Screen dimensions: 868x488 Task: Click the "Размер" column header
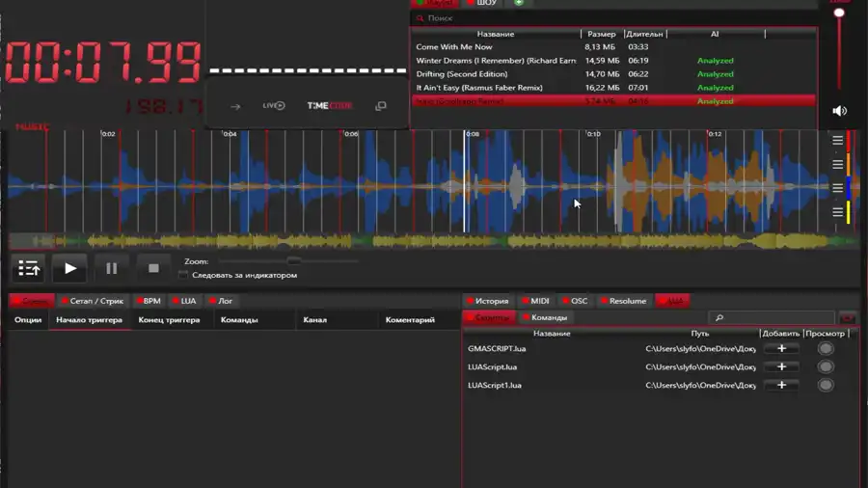click(601, 34)
